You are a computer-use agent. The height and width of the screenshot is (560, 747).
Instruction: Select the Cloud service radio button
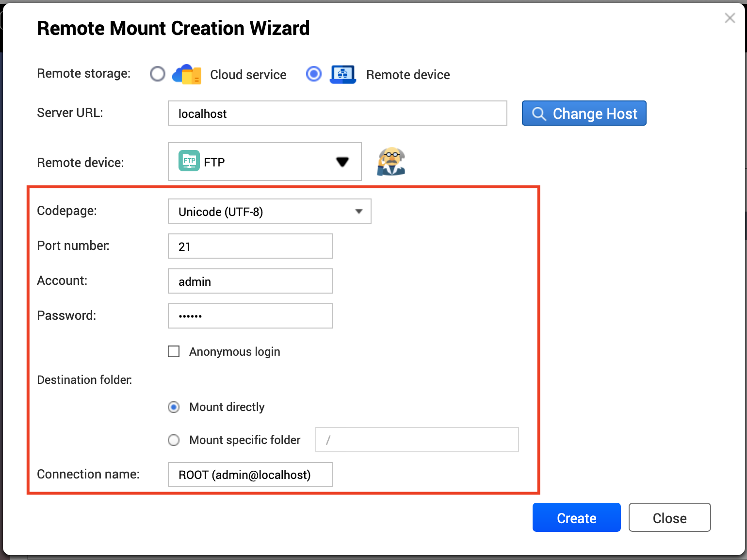pos(158,74)
